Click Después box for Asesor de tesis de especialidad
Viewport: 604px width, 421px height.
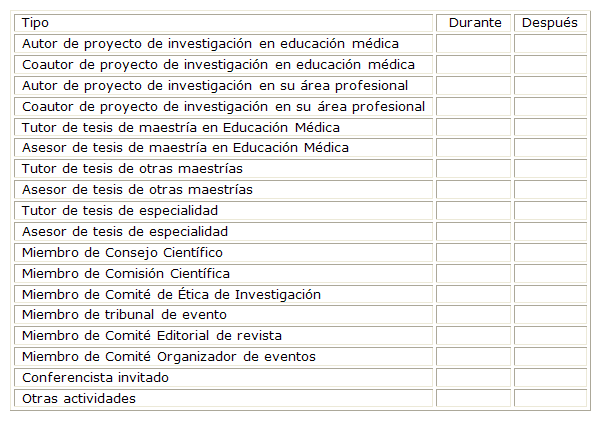click(x=550, y=231)
